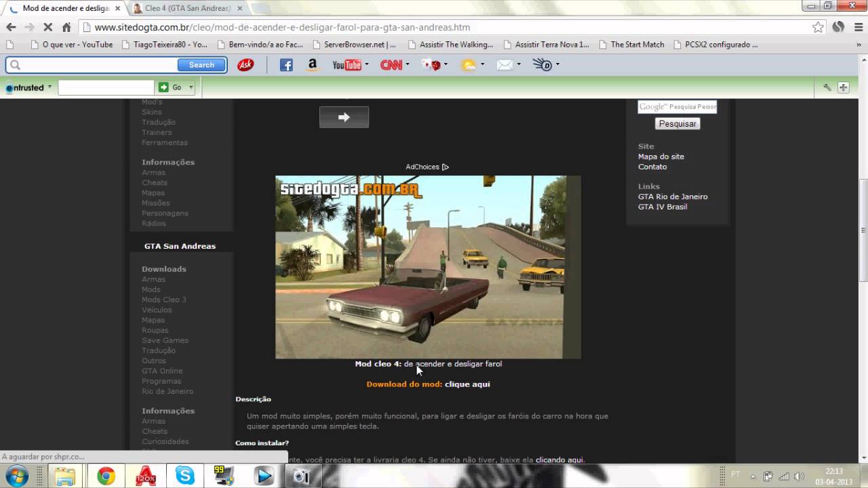
Task: Open the Ask toolbar logo
Action: tap(245, 65)
